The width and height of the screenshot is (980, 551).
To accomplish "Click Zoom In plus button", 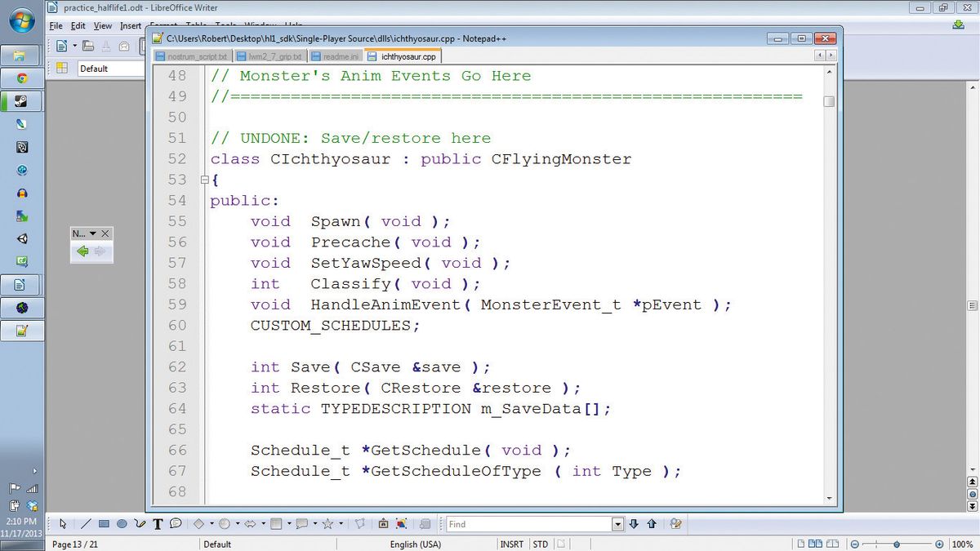I will click(939, 544).
